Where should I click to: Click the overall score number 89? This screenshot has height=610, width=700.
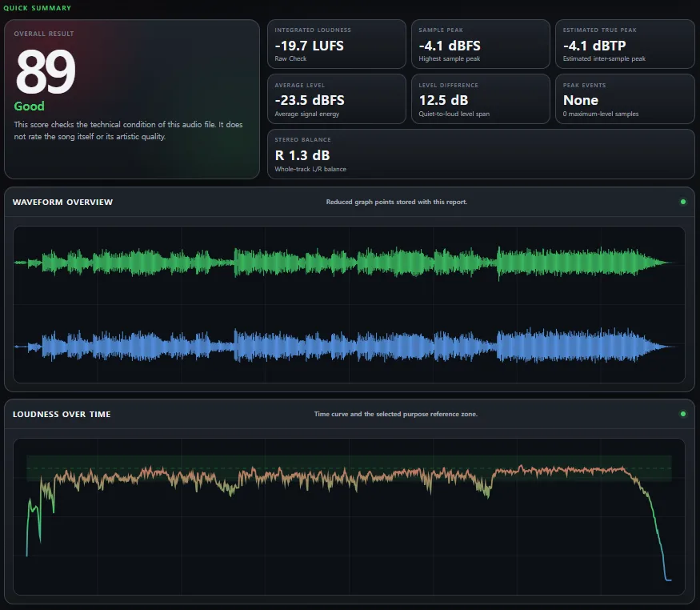[x=46, y=71]
